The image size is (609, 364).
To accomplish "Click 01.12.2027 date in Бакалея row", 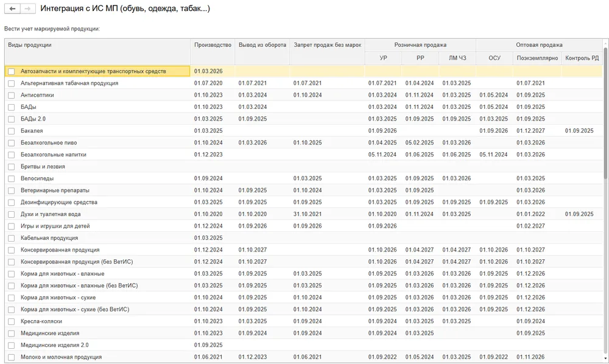I will pos(530,131).
